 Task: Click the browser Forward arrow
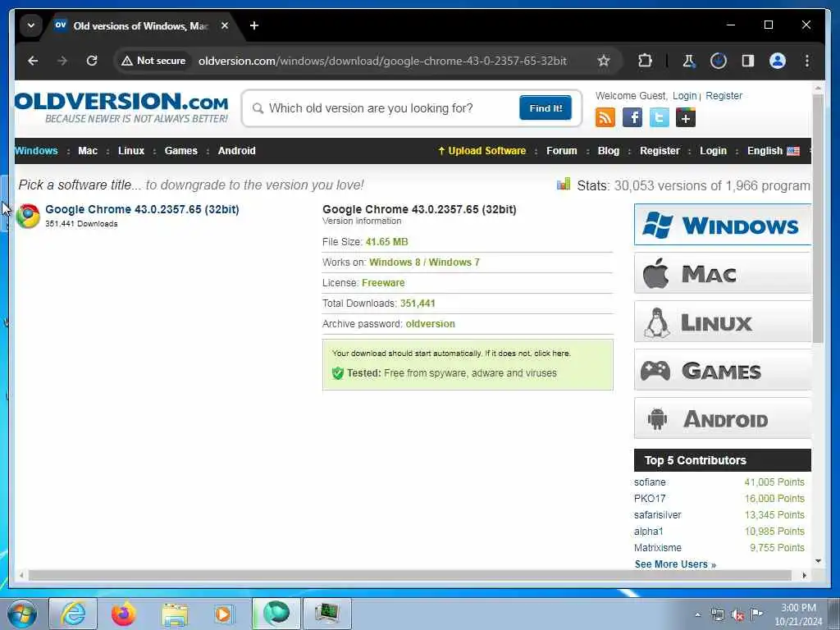pos(62,61)
